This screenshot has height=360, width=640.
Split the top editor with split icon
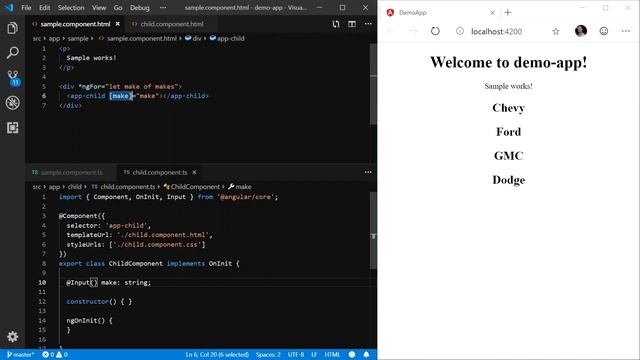click(352, 24)
